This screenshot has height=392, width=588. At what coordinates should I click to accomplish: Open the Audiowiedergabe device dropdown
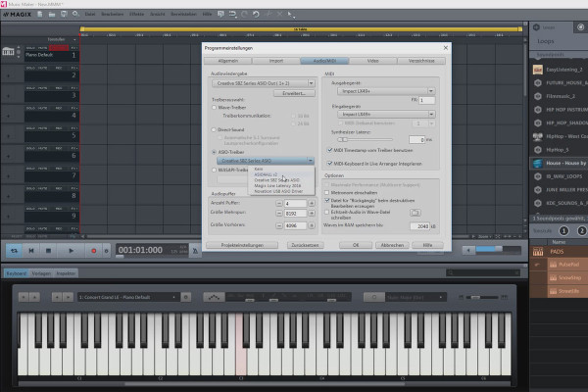click(264, 83)
